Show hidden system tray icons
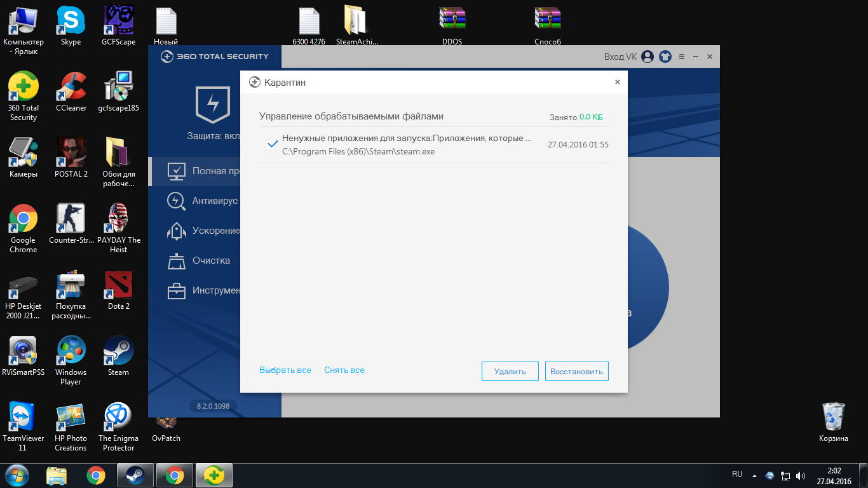This screenshot has width=868, height=488. 754,475
